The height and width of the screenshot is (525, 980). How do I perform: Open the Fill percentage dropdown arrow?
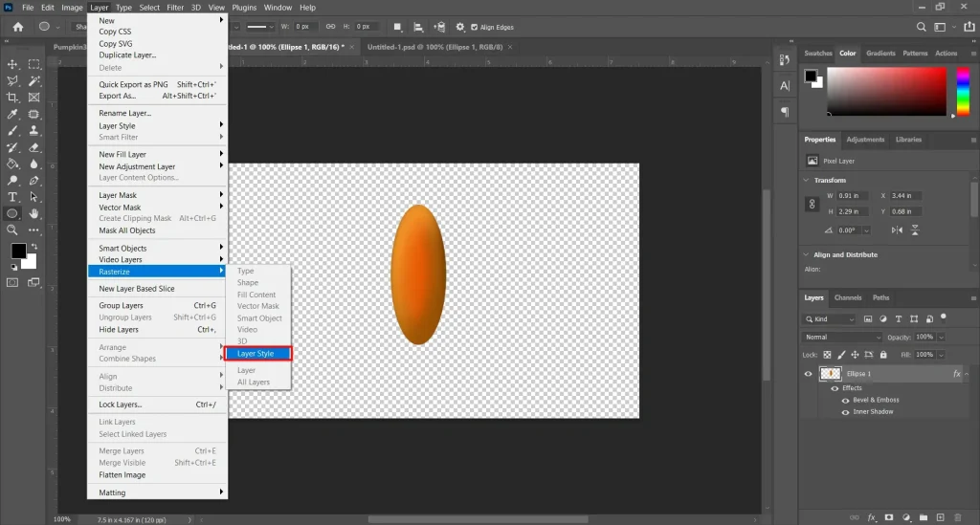click(x=941, y=355)
